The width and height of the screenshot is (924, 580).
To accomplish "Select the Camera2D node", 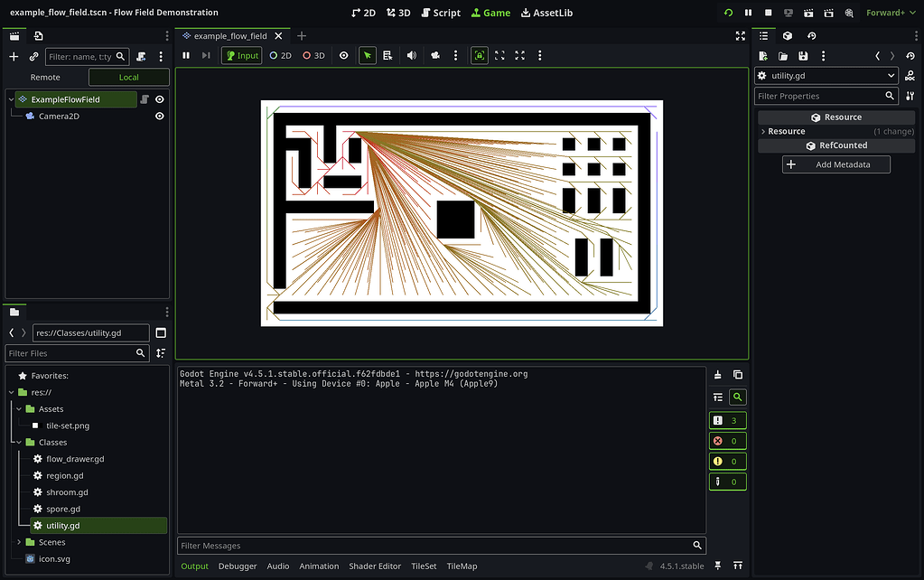I will (x=59, y=117).
